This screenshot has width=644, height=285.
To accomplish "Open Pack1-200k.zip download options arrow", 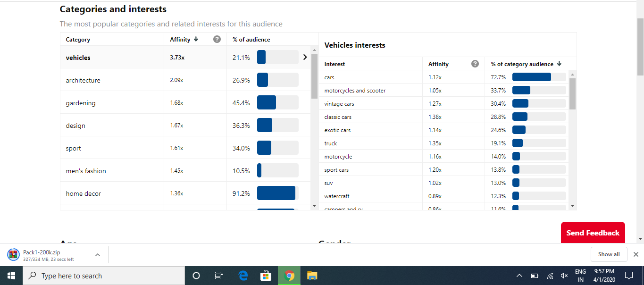I will tap(98, 255).
